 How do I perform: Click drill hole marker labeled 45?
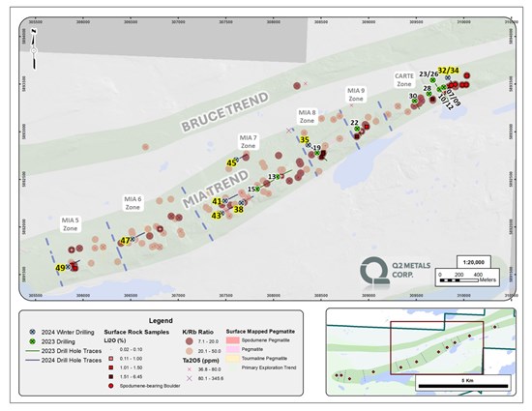coord(236,160)
